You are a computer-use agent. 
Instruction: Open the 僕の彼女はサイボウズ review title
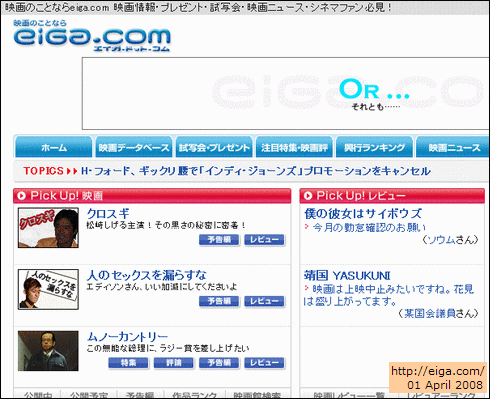(x=363, y=214)
